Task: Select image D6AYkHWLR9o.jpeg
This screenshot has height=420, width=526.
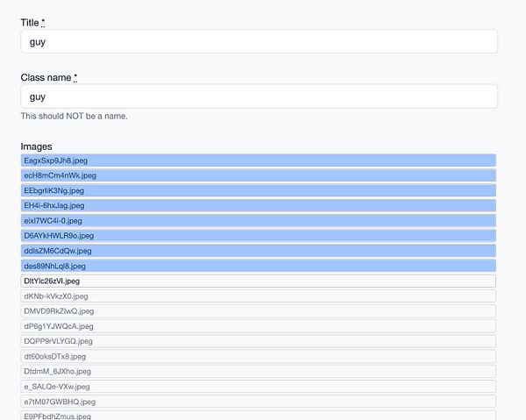Action: 259,236
